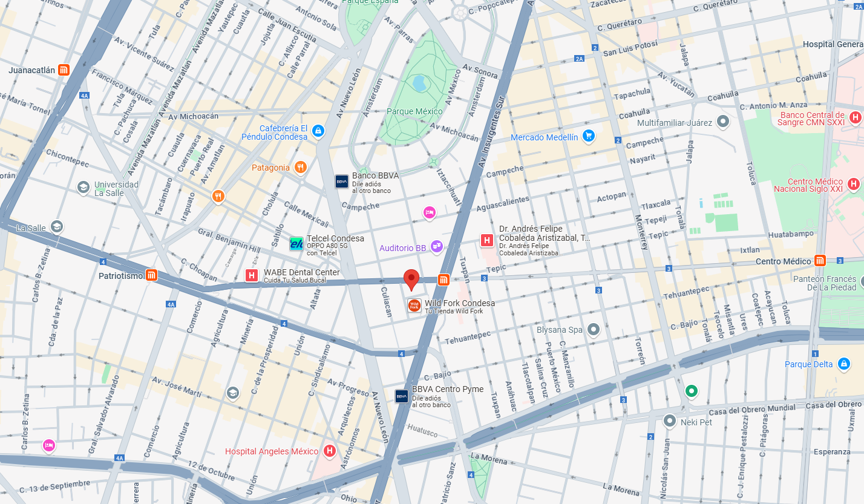Click the "Parque México" park label
Image resolution: width=864 pixels, height=504 pixels.
[x=414, y=111]
